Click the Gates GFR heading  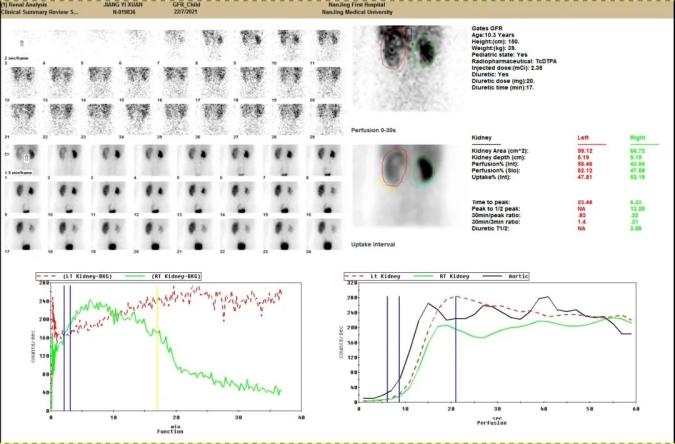[x=487, y=28]
